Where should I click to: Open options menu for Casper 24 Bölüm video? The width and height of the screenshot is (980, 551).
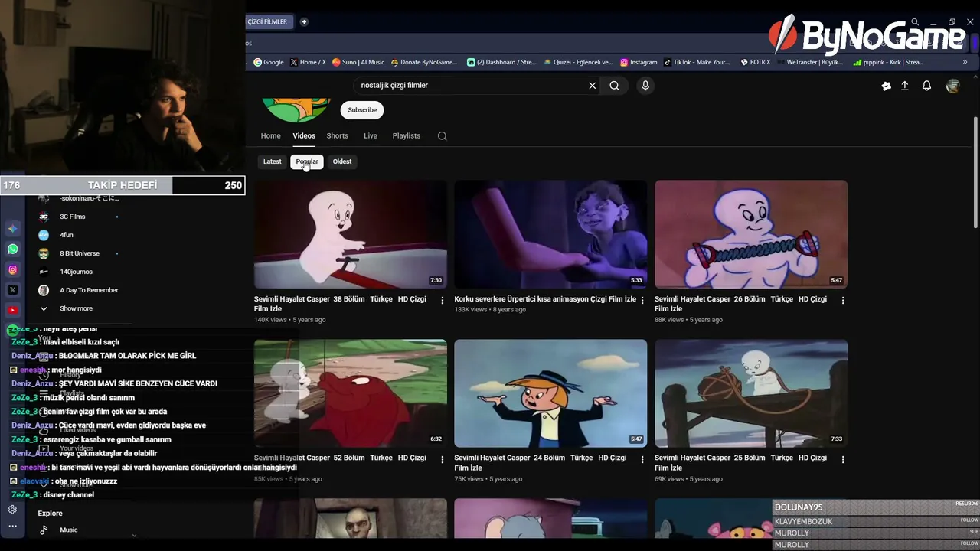pos(642,459)
